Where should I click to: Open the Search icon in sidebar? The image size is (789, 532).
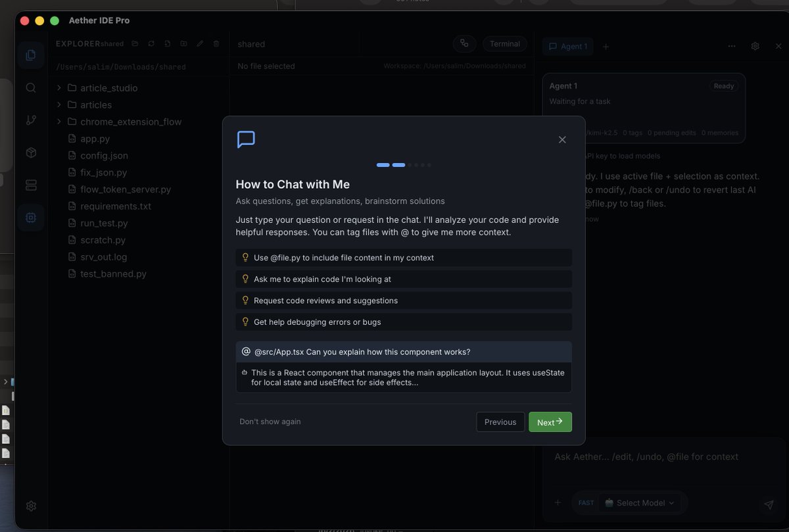(31, 87)
